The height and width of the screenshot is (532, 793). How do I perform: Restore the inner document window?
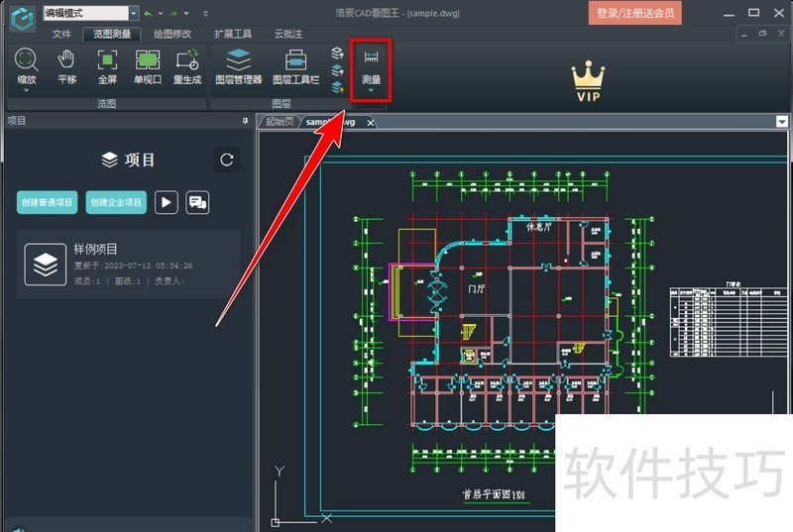pos(762,34)
